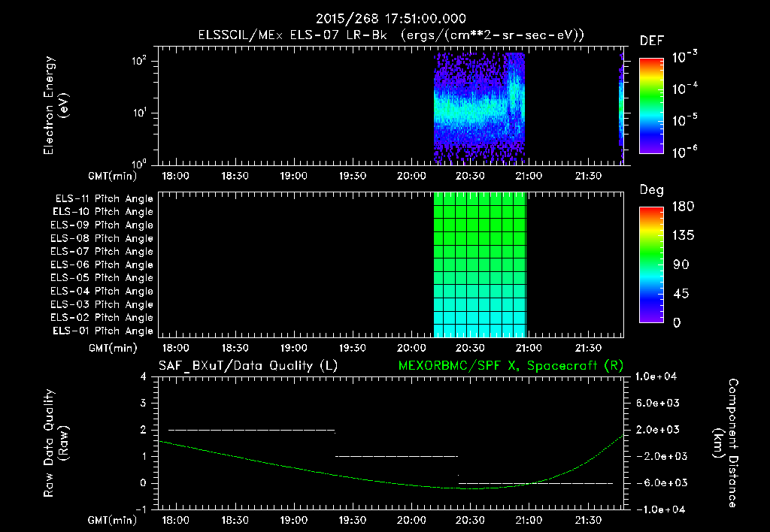770x532 pixels.
Task: Select the ELS-08 Pitch Angle row label
Action: pyautogui.click(x=102, y=238)
